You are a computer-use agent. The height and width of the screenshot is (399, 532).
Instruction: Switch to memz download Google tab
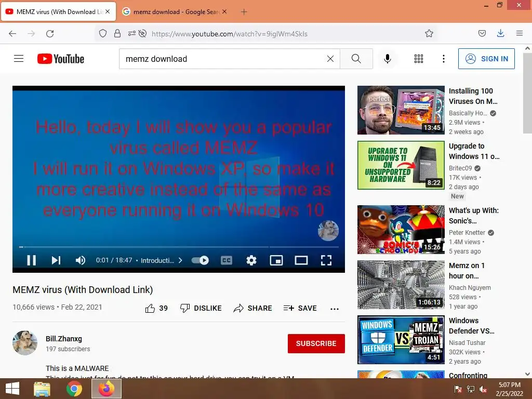(x=174, y=11)
